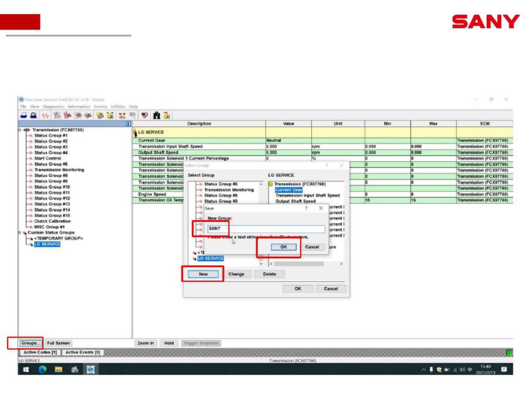This screenshot has height=399, width=532.
Task: Open the Windows Start menu
Action: [26, 370]
